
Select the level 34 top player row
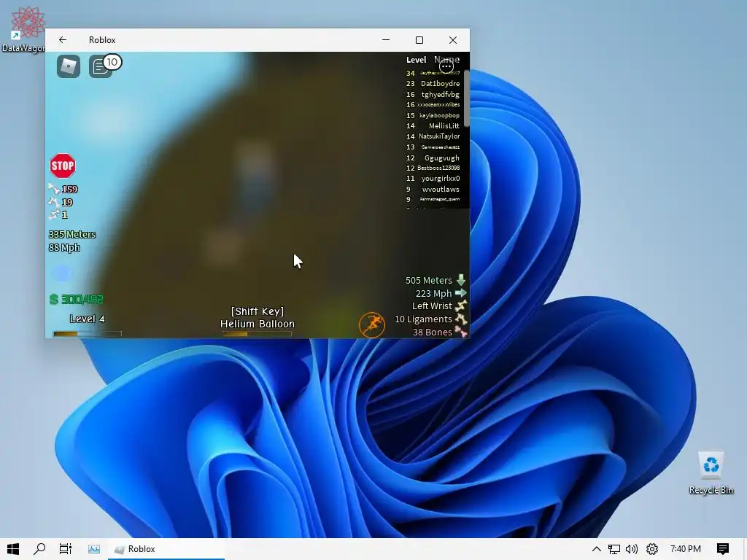pos(433,74)
